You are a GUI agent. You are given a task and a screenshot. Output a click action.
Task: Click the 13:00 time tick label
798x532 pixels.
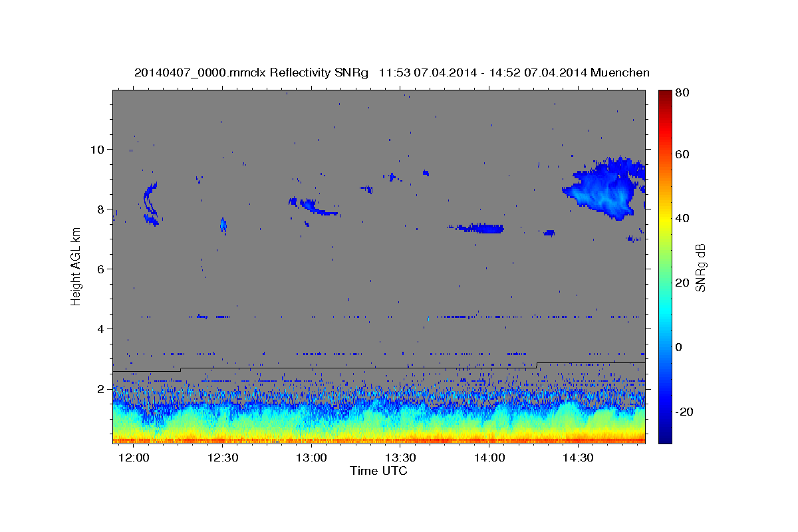(312, 458)
